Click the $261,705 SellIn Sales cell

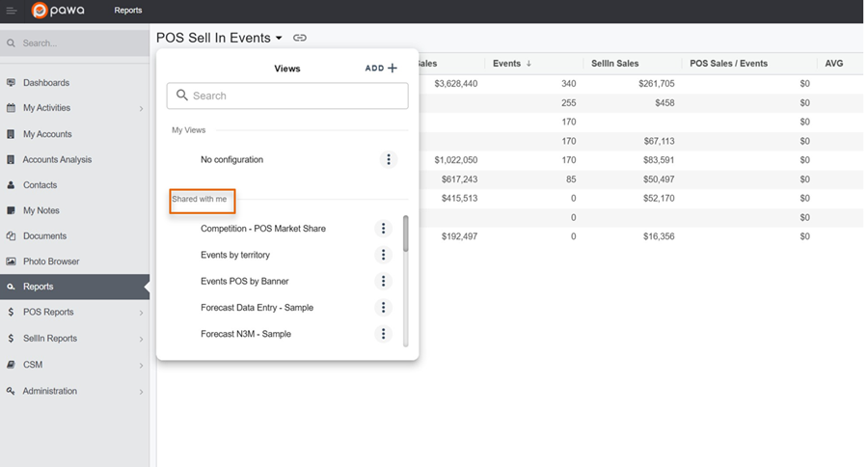click(657, 84)
